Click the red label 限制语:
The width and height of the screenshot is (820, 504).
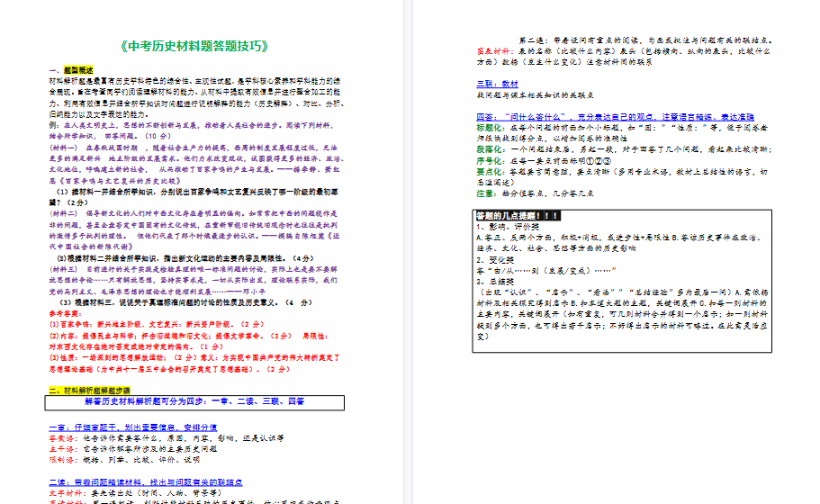click(x=63, y=460)
